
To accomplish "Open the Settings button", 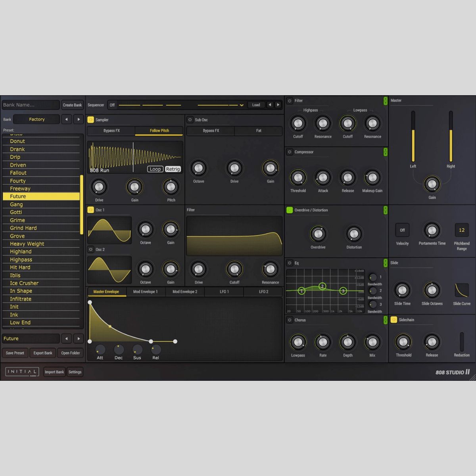I will [75, 372].
